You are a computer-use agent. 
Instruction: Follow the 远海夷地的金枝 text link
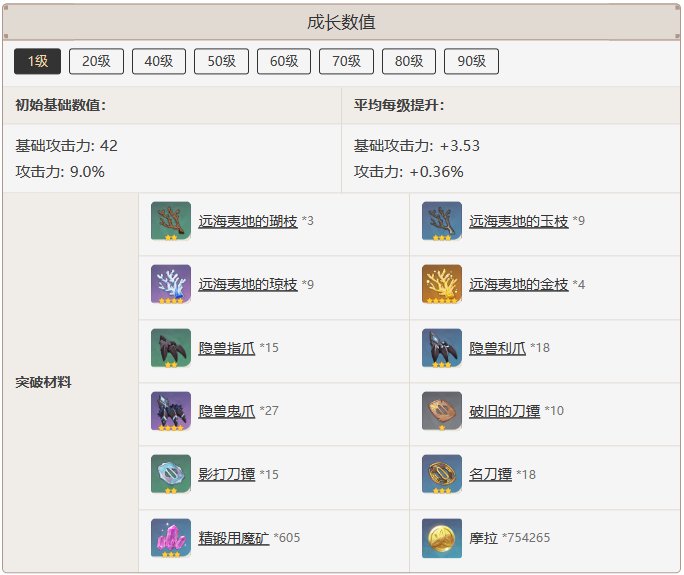tap(519, 284)
